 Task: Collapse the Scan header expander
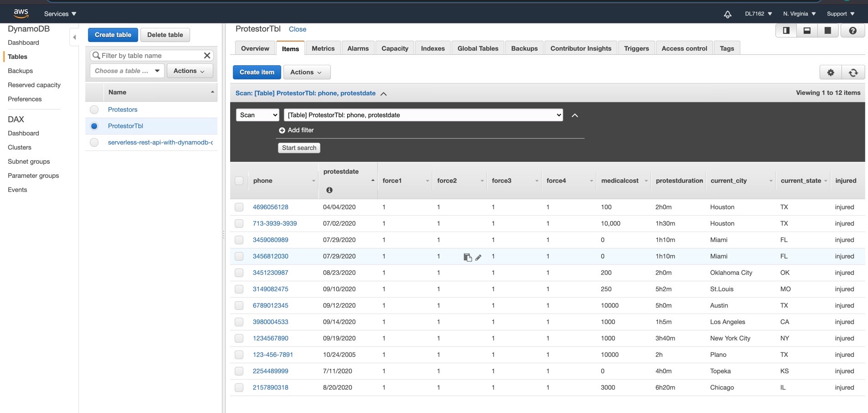(384, 94)
